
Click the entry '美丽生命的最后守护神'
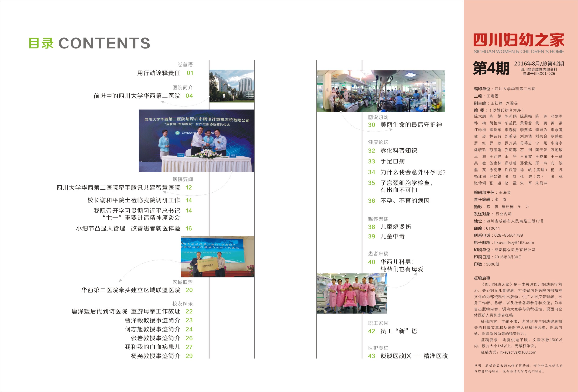[x=411, y=125]
